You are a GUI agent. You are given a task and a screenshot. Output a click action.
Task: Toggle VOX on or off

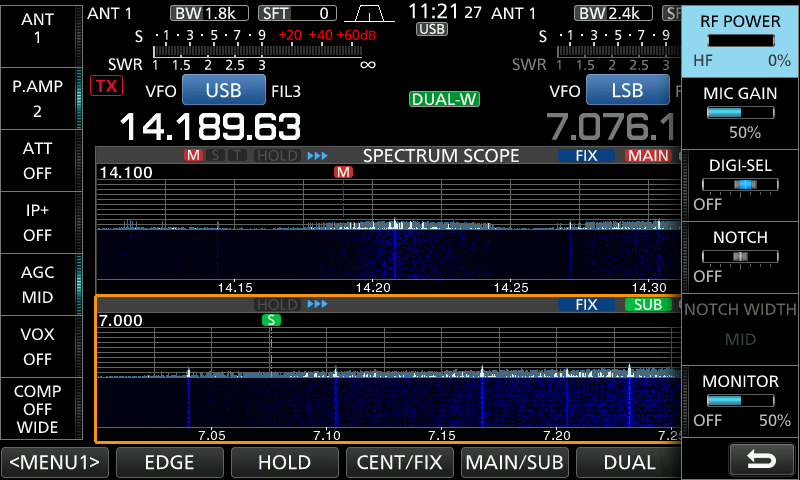(x=38, y=346)
